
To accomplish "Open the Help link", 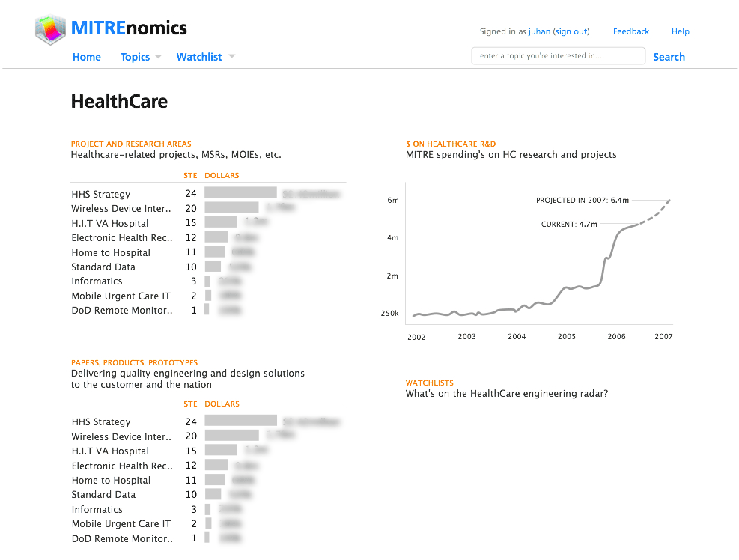I will click(680, 31).
